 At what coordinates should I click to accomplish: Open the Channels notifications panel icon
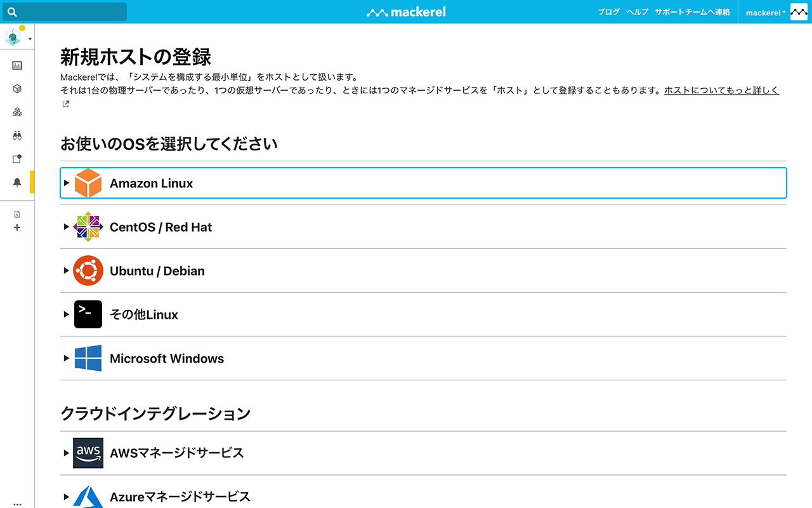point(16,159)
